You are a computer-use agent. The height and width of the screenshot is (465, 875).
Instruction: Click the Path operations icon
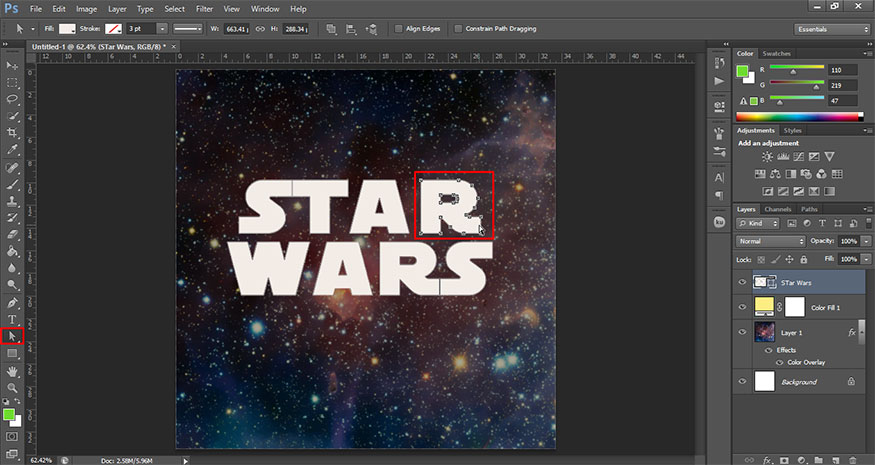click(x=331, y=29)
